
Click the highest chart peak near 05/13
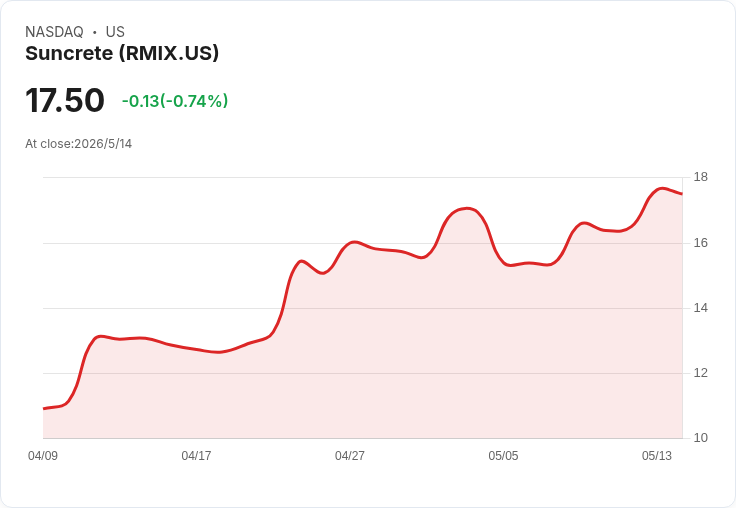pyautogui.click(x=661, y=188)
